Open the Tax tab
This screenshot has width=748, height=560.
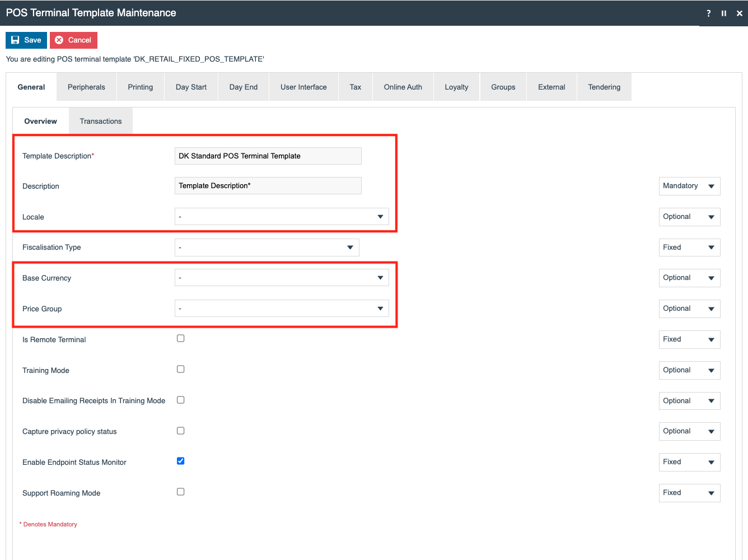coord(356,87)
